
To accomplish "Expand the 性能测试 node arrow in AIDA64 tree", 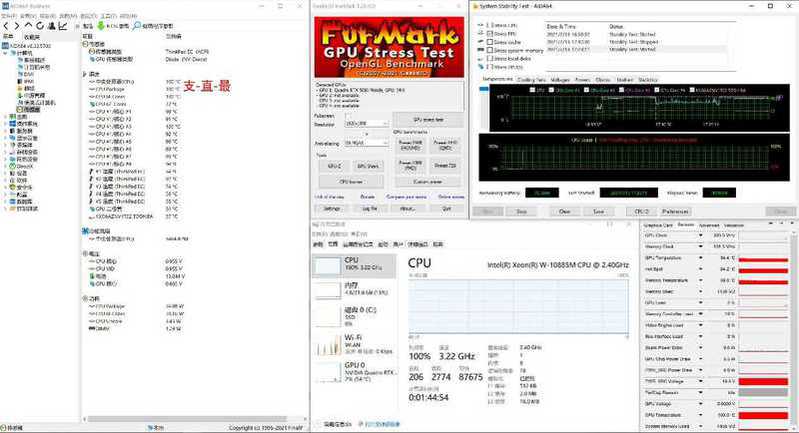I will [5, 208].
